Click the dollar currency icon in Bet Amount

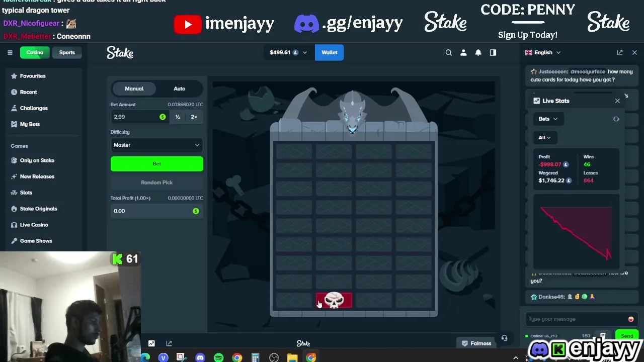point(163,117)
